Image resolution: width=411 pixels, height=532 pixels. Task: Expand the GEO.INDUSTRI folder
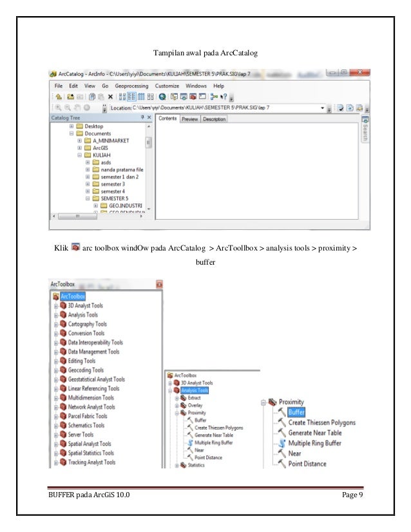tap(96, 205)
